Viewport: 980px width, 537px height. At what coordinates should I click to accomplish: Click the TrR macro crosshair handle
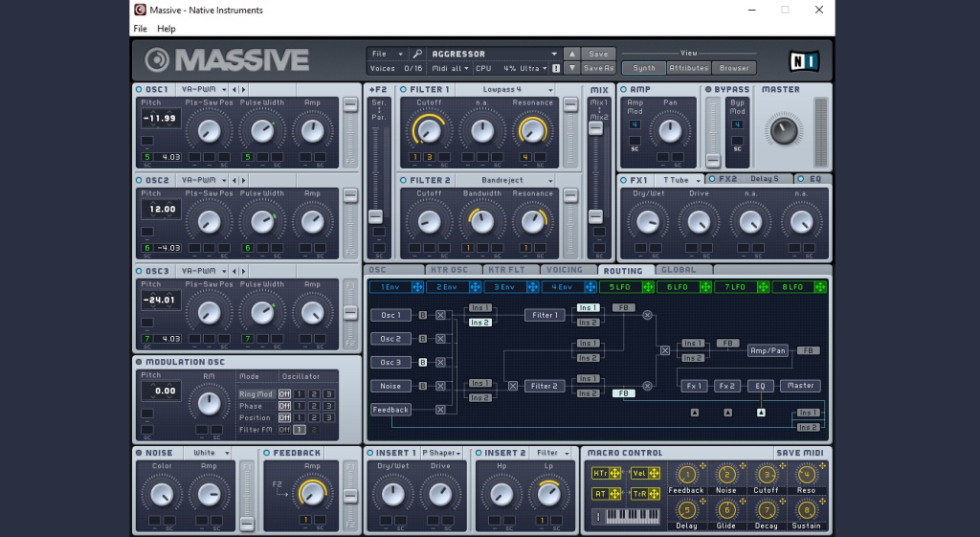[x=655, y=494]
